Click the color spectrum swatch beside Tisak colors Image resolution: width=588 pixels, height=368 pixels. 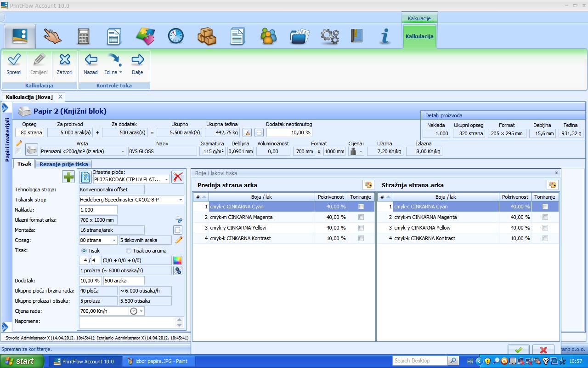coord(178,260)
